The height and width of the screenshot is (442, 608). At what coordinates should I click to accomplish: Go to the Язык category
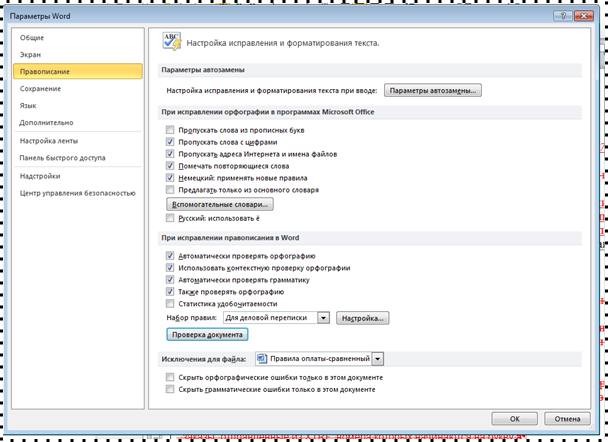click(x=28, y=105)
